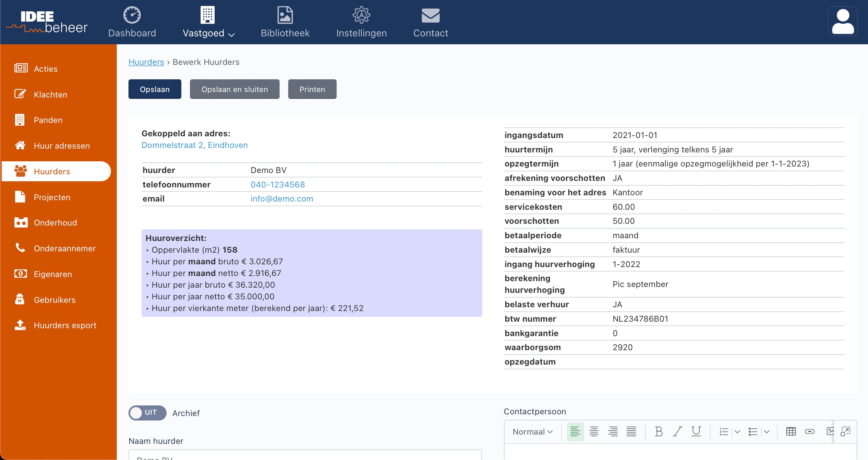The image size is (868, 460).
Task: Open the Dommelstraat 2, Eindhoven address link
Action: 194,145
